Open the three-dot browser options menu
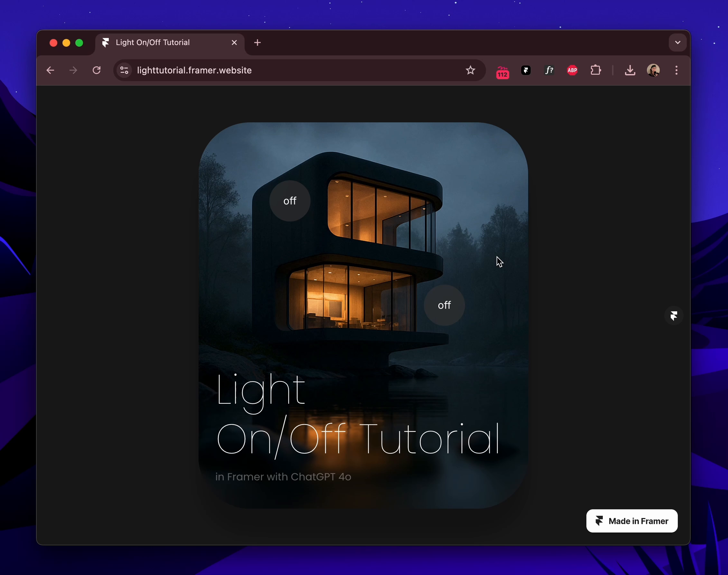Screen dimensions: 728x575 tap(676, 70)
